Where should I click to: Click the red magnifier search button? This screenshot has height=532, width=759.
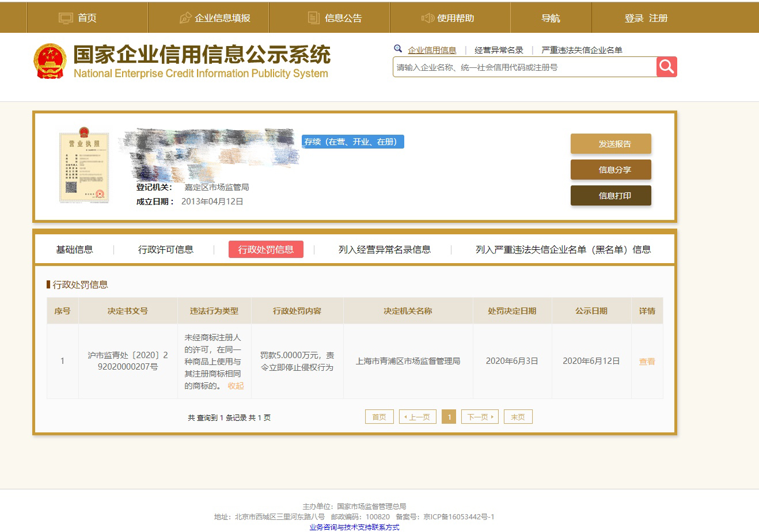coord(666,67)
